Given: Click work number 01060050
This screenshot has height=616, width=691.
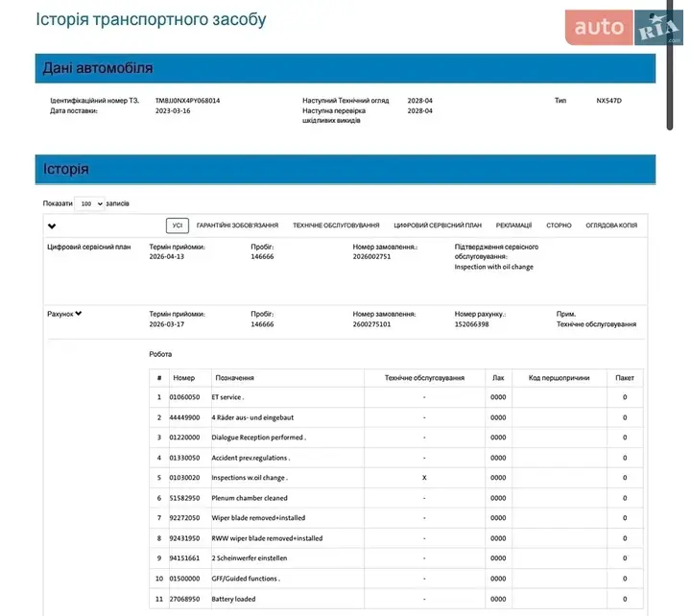Looking at the screenshot, I should click(x=184, y=397).
